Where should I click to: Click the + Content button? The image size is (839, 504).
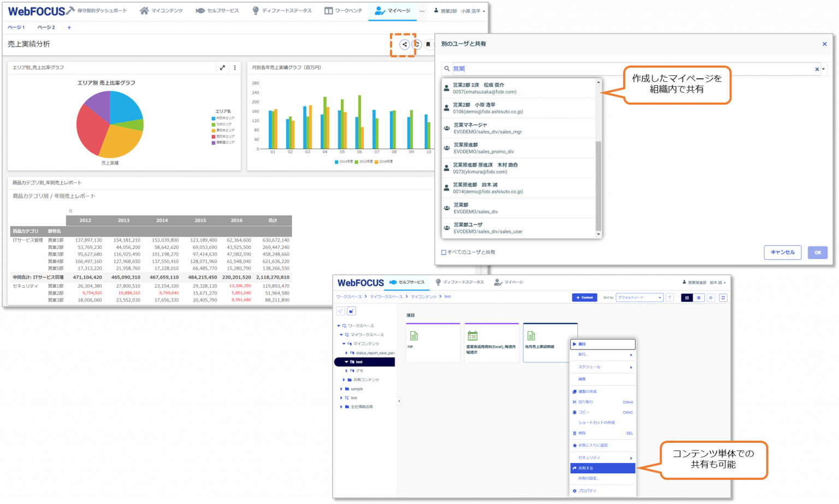(584, 298)
